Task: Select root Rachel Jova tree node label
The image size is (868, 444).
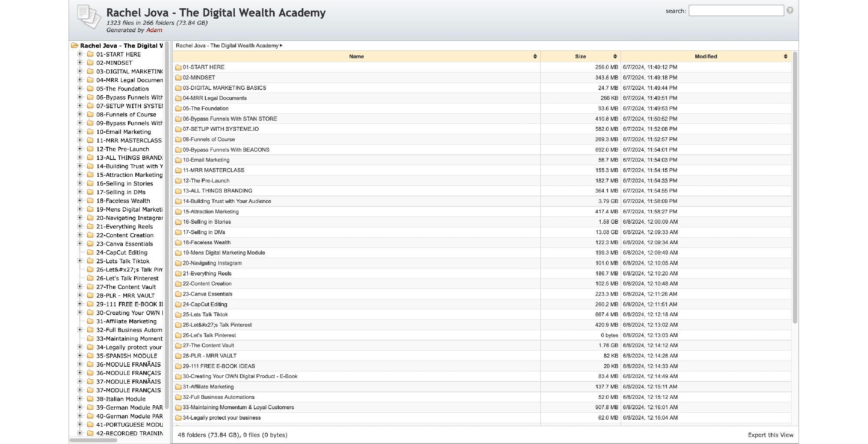Action: pyautogui.click(x=122, y=46)
